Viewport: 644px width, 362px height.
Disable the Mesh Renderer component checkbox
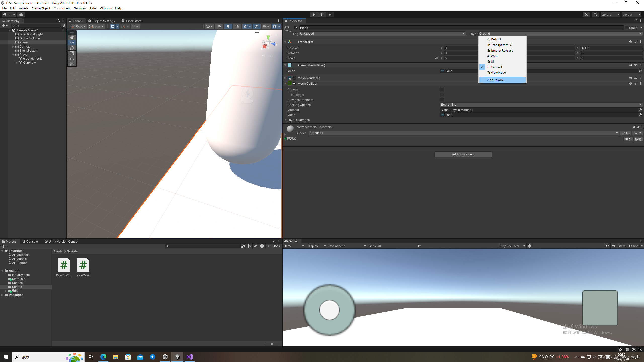coord(294,78)
